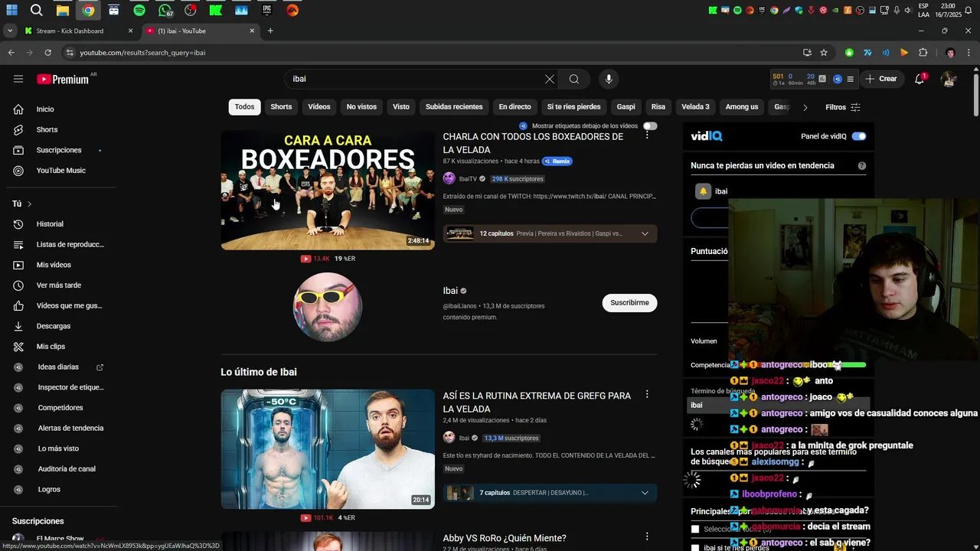This screenshot has width=980, height=551.
Task: Open File Explorer from the taskbar
Action: 63,10
